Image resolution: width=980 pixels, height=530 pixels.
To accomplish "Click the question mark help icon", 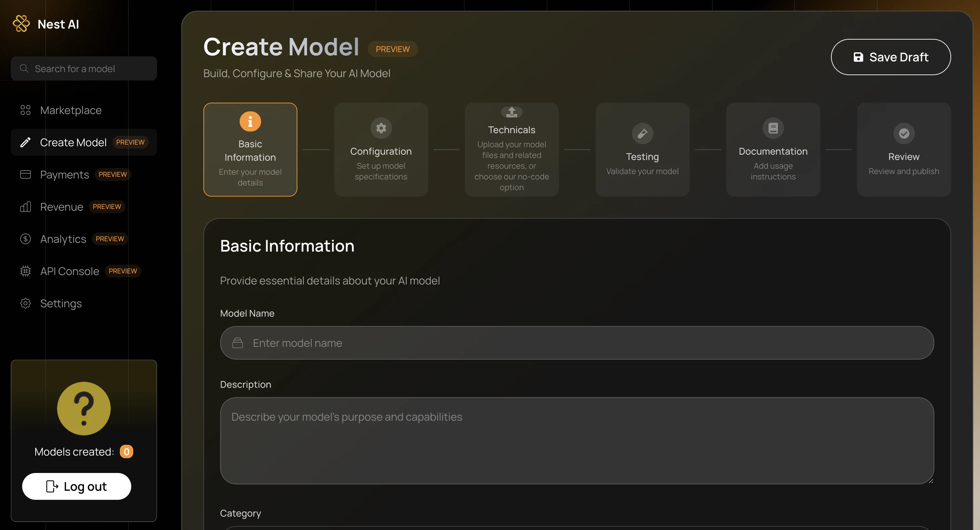I will (x=84, y=408).
